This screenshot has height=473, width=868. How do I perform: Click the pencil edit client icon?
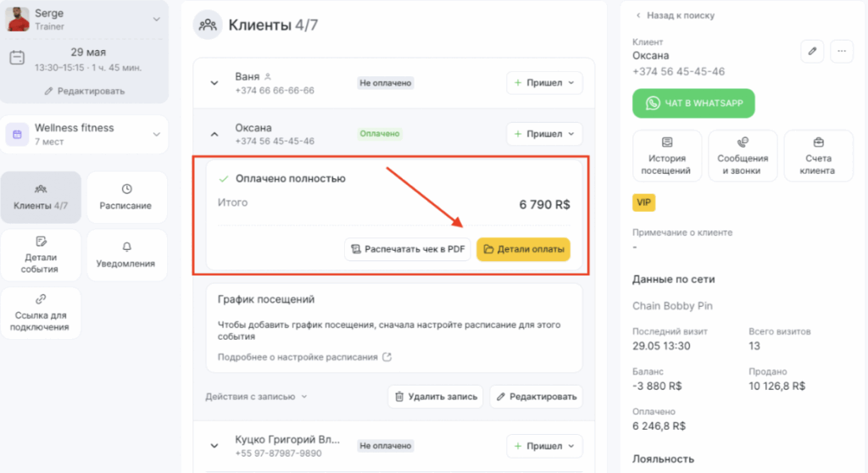click(812, 51)
